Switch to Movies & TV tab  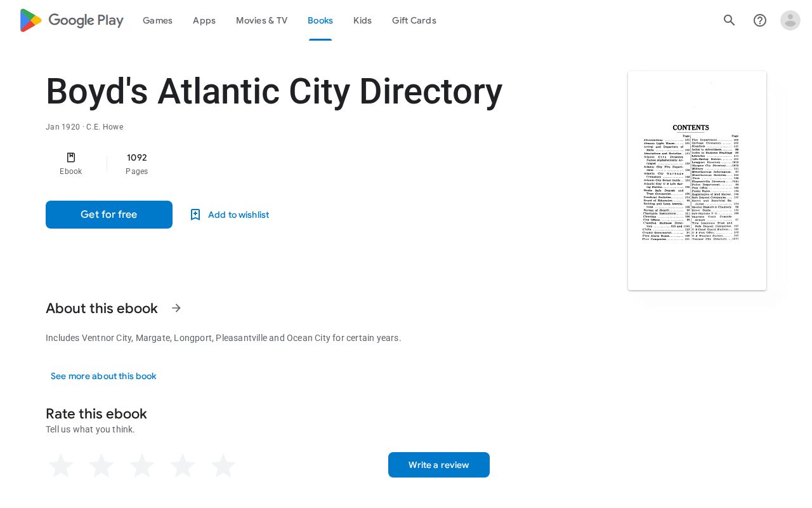pos(261,20)
